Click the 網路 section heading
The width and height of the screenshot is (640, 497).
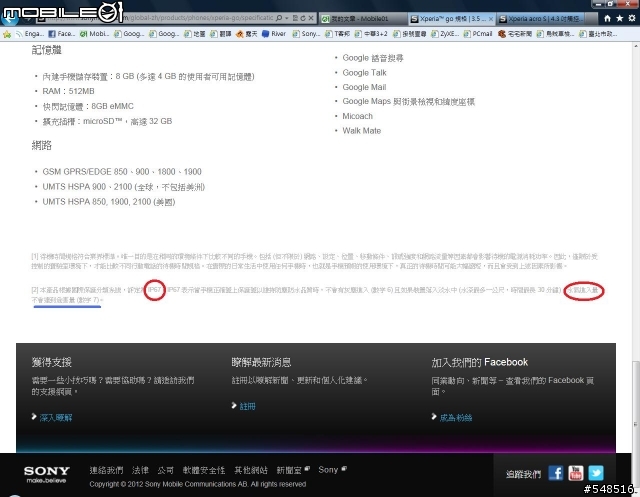[x=42, y=146]
